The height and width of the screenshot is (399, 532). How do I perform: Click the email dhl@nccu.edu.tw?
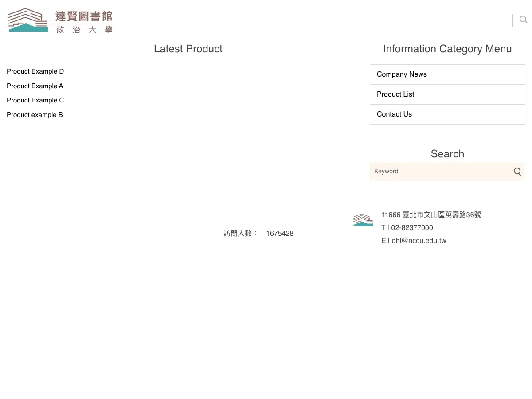pyautogui.click(x=419, y=241)
